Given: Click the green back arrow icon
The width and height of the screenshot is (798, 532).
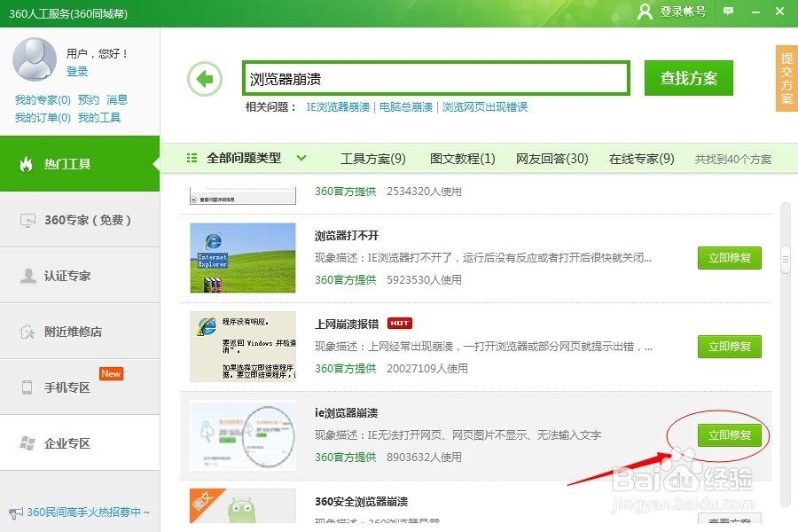Looking at the screenshot, I should 205,79.
